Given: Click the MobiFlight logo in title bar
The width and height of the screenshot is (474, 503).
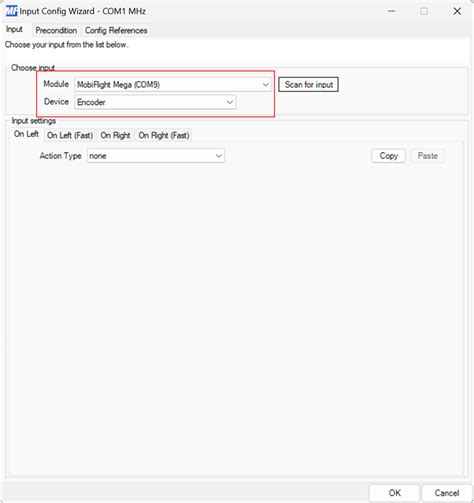Looking at the screenshot, I should pyautogui.click(x=11, y=11).
